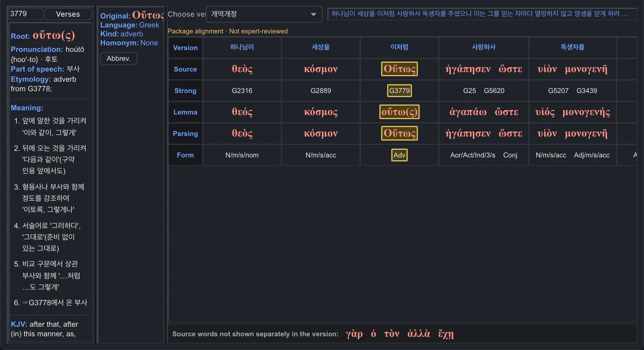Focus the Strong number field 3779

click(x=26, y=14)
